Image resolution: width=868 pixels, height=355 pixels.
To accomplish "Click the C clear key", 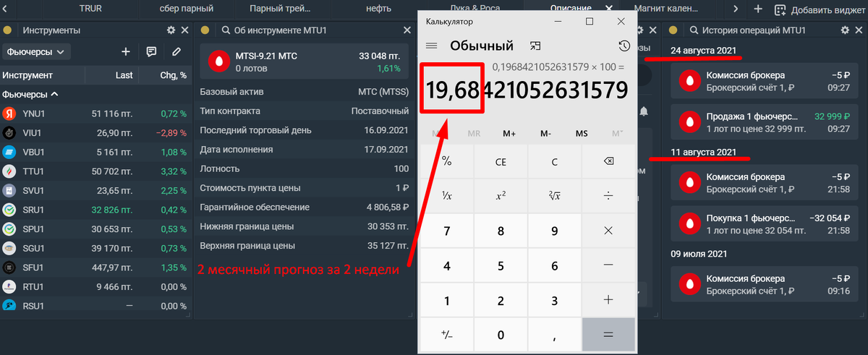I will (x=555, y=162).
